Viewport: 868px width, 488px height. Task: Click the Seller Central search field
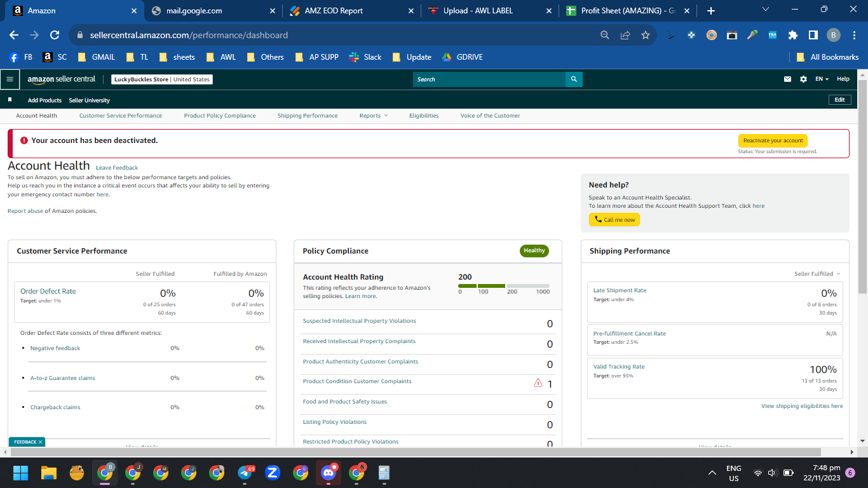click(x=489, y=79)
